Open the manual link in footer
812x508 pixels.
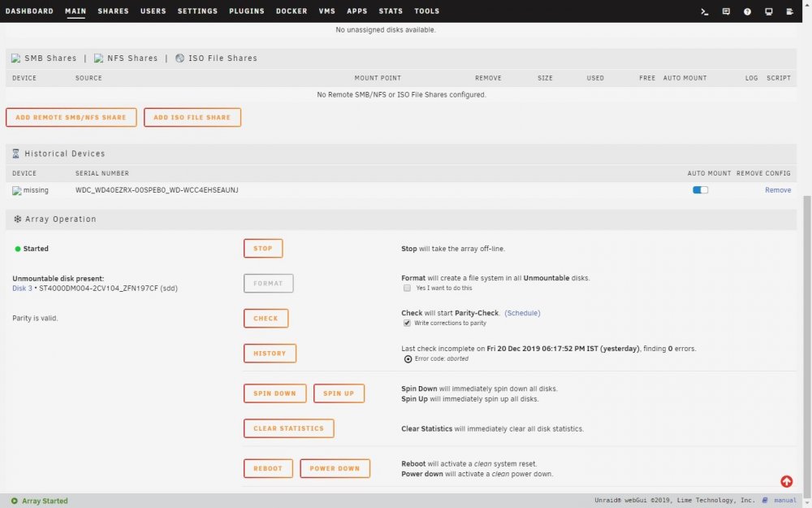coord(785,500)
